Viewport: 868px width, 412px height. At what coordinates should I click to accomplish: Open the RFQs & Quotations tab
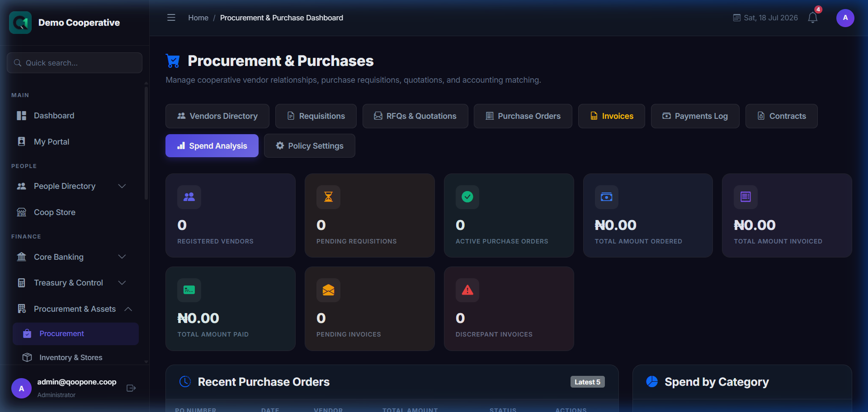pos(415,116)
